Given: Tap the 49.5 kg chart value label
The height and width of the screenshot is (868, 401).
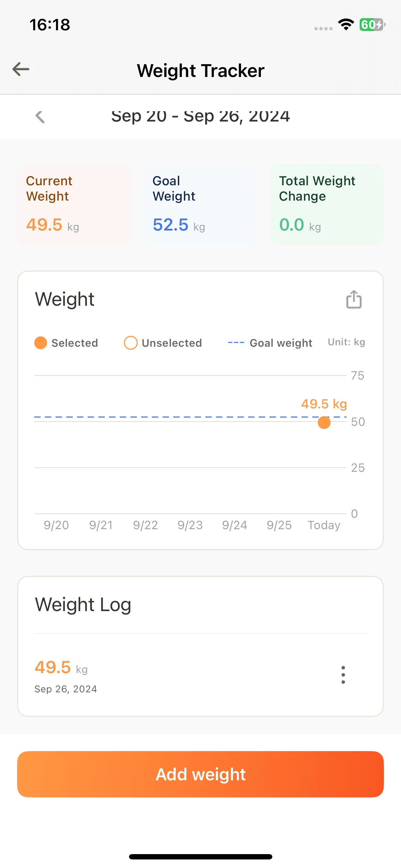Looking at the screenshot, I should coord(324,404).
